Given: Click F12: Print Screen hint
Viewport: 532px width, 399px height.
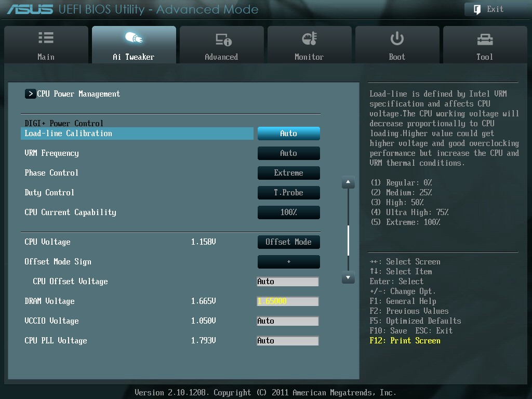Looking at the screenshot, I should (x=405, y=341).
